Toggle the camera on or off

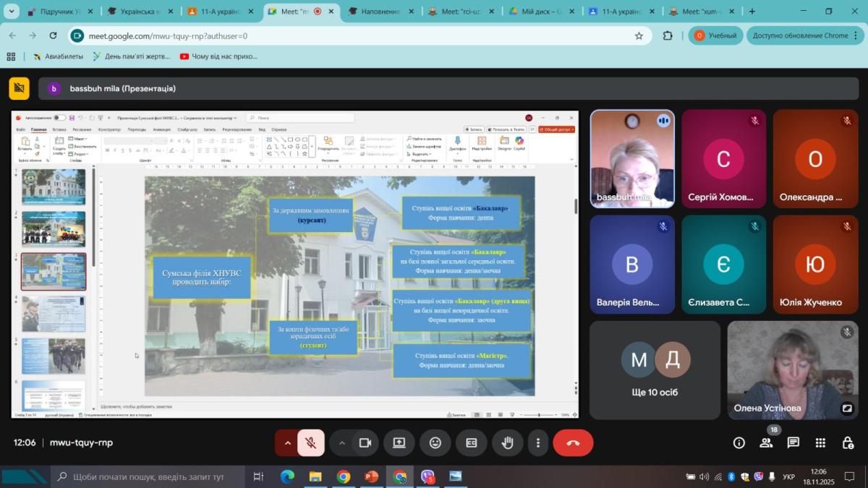pos(365,443)
